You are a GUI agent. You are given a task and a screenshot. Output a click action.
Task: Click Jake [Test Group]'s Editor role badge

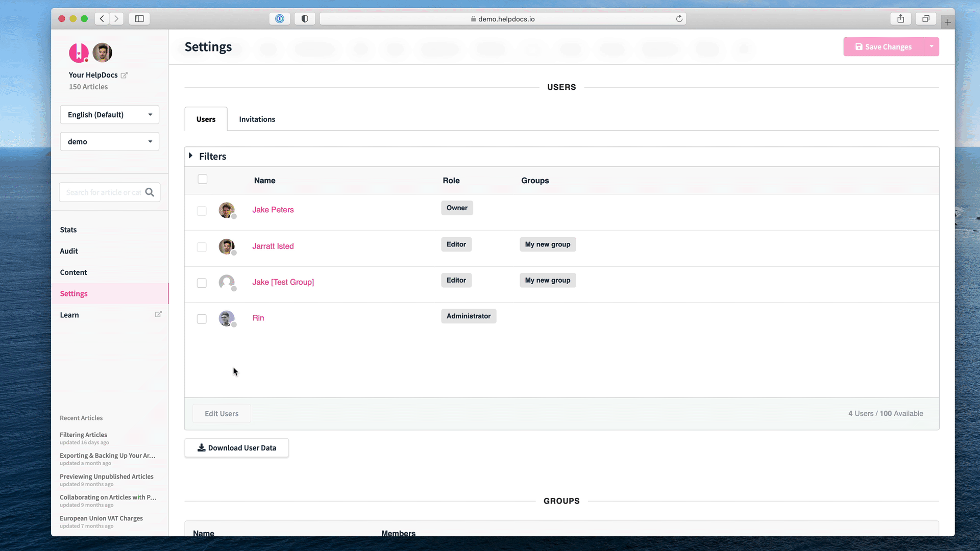coord(456,281)
